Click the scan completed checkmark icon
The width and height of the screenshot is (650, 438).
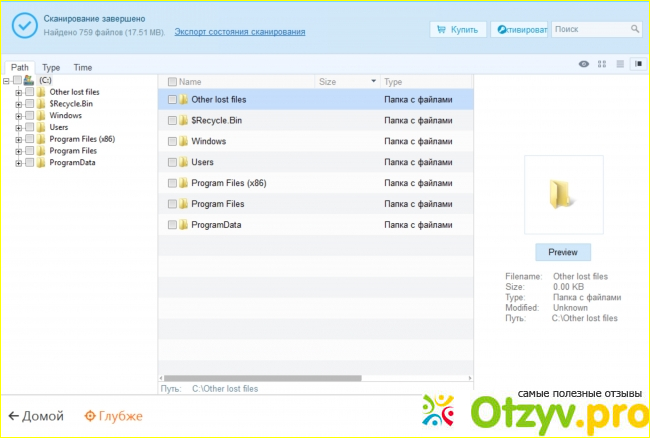[x=21, y=24]
